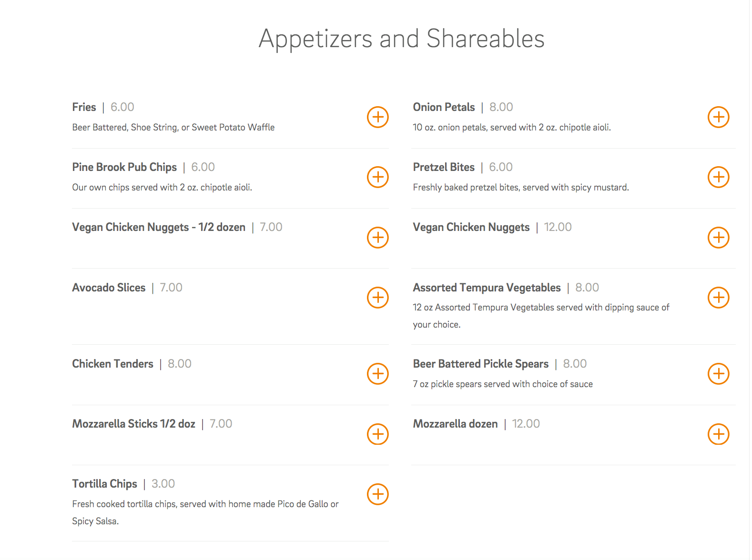
Task: Add Chicken Tenders with plus icon
Action: click(377, 374)
